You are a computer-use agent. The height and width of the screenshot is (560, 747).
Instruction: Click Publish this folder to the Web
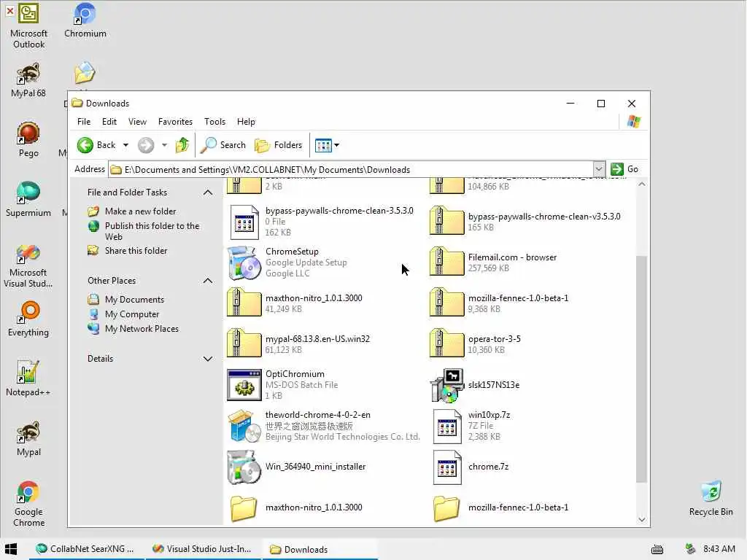tap(152, 231)
